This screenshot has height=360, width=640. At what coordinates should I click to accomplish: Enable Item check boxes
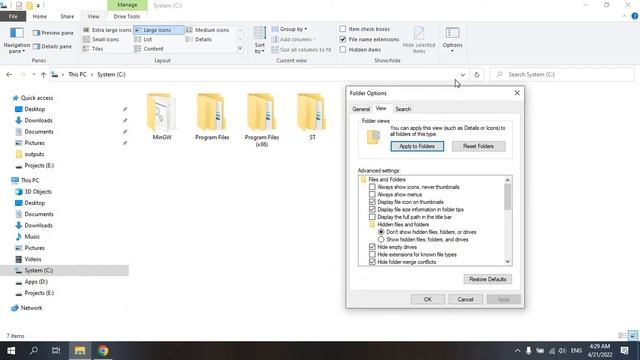(342, 29)
